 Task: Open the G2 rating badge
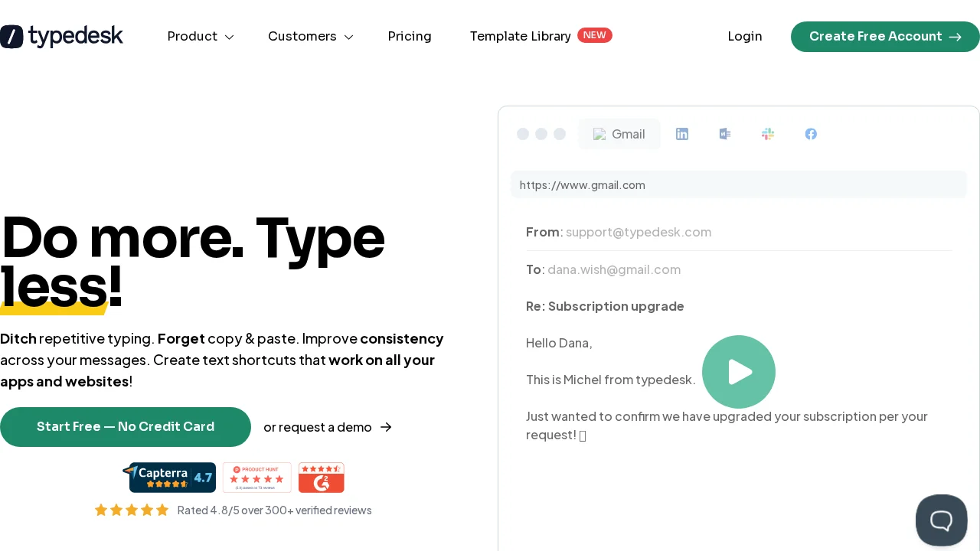pyautogui.click(x=322, y=478)
